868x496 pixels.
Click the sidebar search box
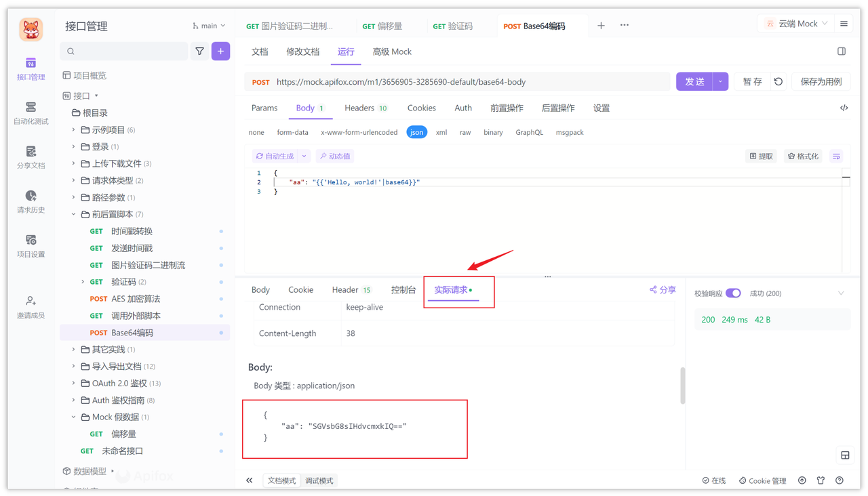tap(124, 51)
